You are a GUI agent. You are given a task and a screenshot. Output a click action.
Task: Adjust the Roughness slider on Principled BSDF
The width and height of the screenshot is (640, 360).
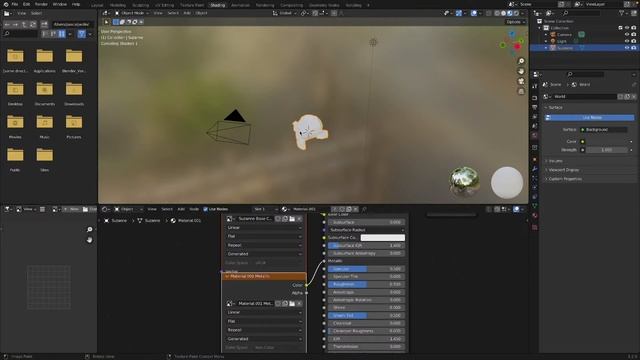point(367,284)
